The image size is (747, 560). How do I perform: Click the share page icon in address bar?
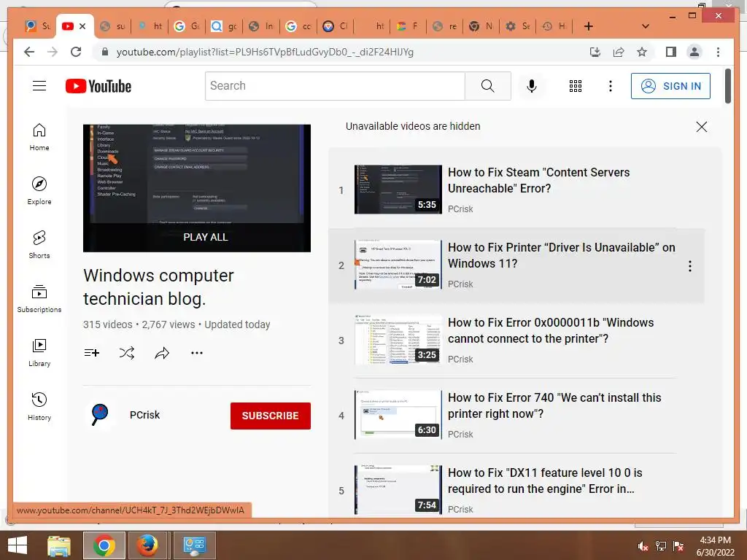pyautogui.click(x=619, y=52)
